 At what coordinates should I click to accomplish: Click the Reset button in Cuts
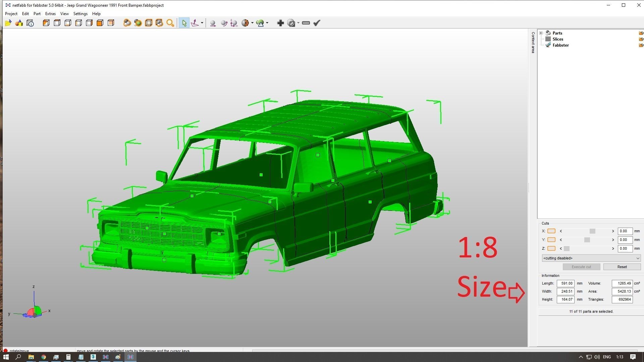(622, 267)
